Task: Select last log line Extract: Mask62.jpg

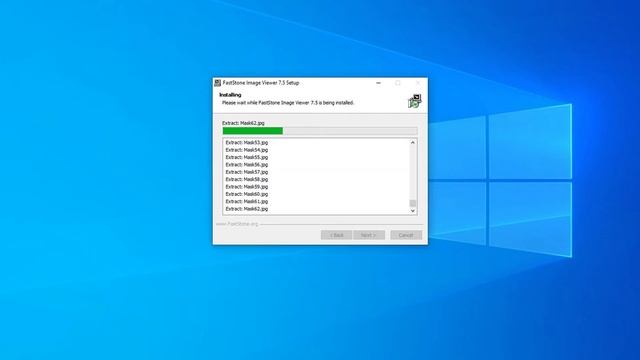Action: point(247,209)
